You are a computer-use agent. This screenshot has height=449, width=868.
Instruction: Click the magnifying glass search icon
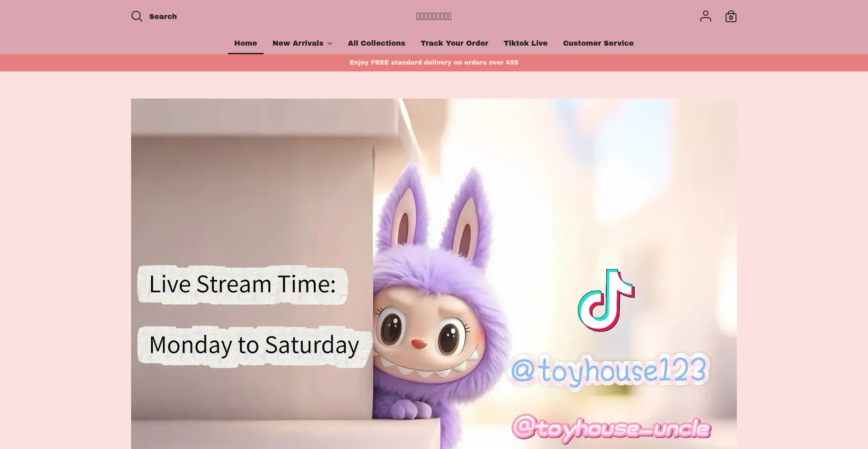[x=137, y=17]
